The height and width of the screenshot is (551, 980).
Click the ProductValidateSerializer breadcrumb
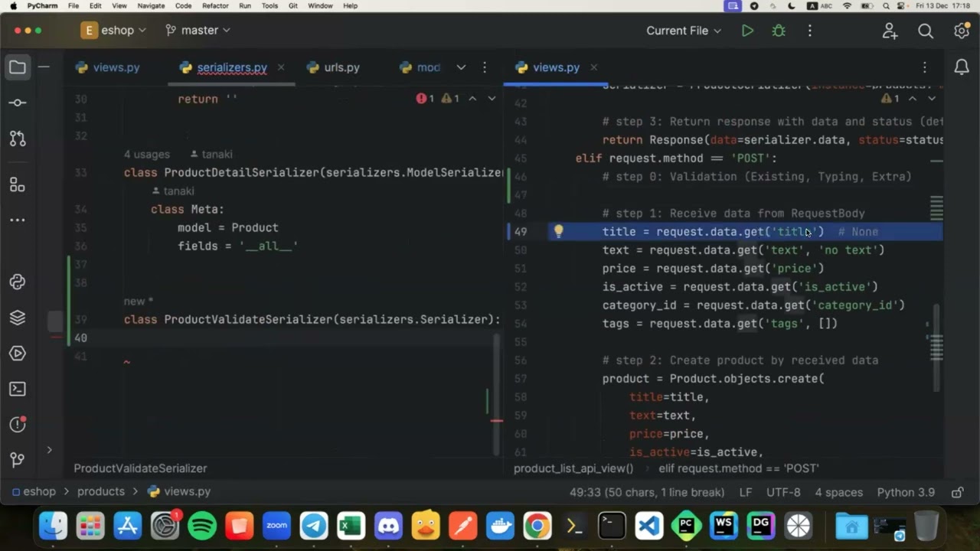[140, 468]
